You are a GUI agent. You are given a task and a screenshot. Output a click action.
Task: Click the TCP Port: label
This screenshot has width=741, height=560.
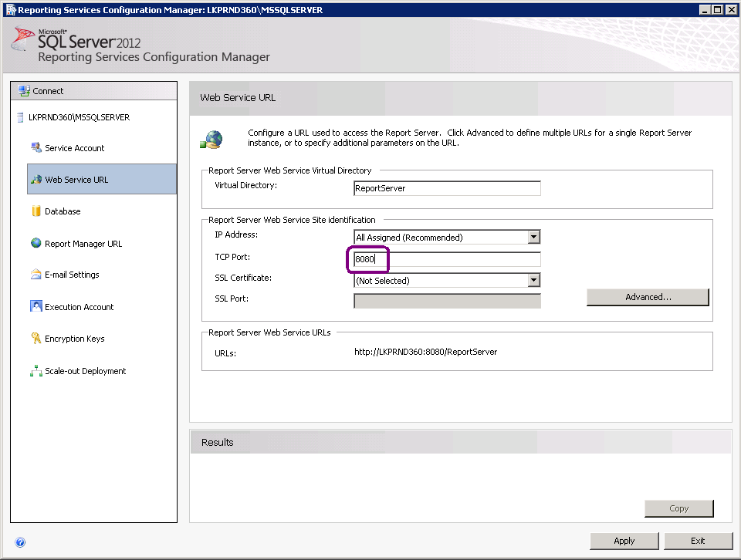[232, 257]
